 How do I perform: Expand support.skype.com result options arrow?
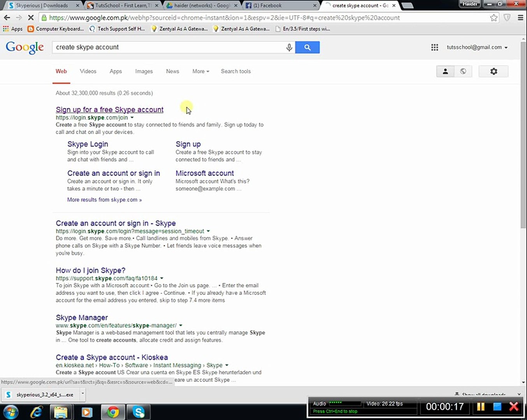tap(162, 278)
